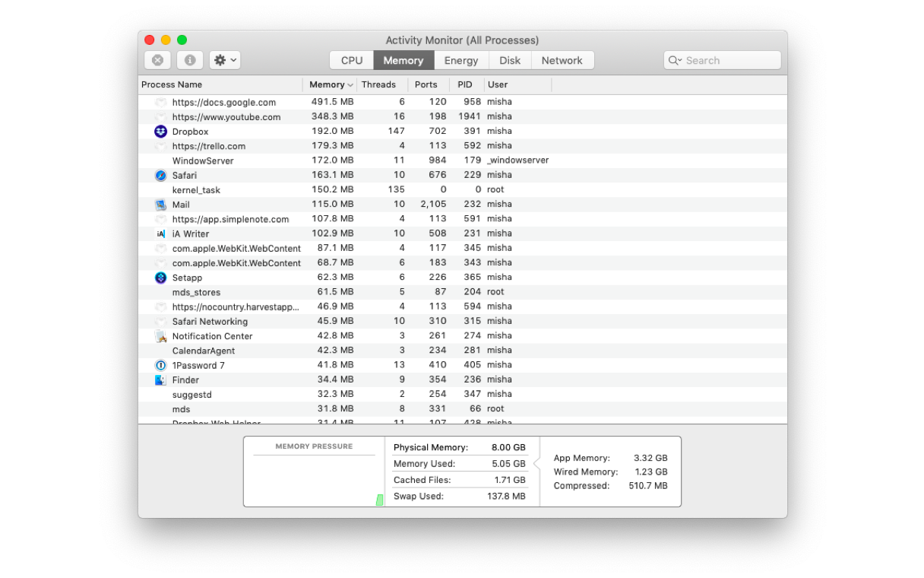
Task: Click the Safari Networking process icon
Action: coord(160,322)
